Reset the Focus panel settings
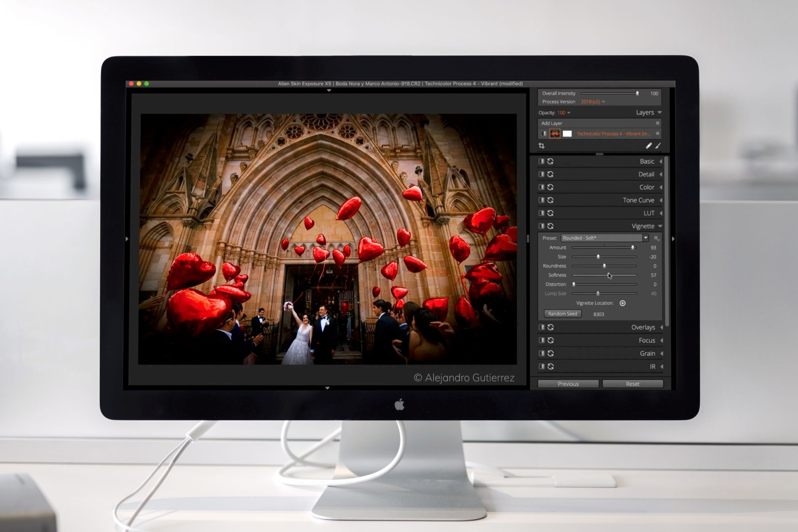This screenshot has height=532, width=798. (x=551, y=340)
